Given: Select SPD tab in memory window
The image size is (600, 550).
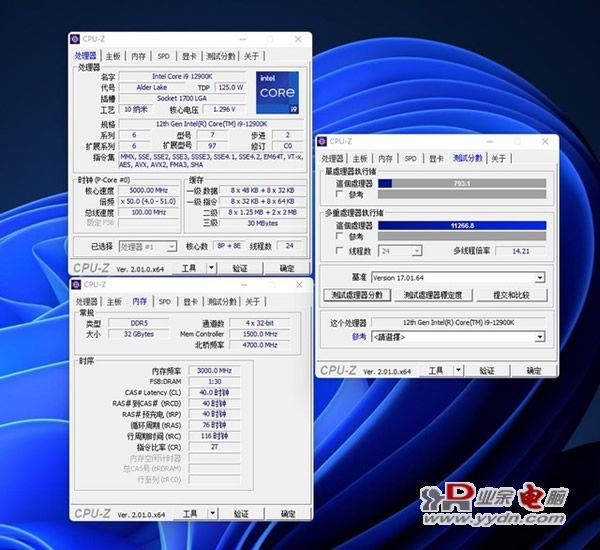Looking at the screenshot, I should point(165,302).
